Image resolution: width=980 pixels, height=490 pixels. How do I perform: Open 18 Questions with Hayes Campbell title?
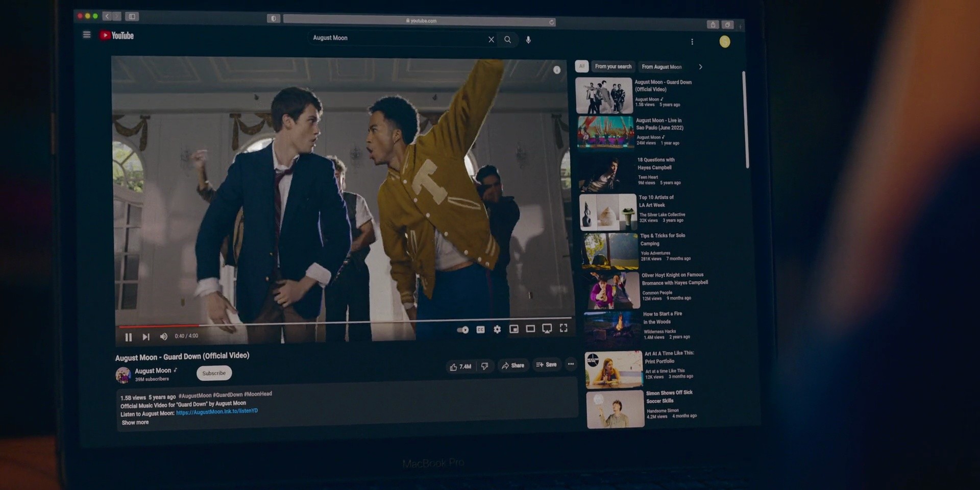(656, 164)
